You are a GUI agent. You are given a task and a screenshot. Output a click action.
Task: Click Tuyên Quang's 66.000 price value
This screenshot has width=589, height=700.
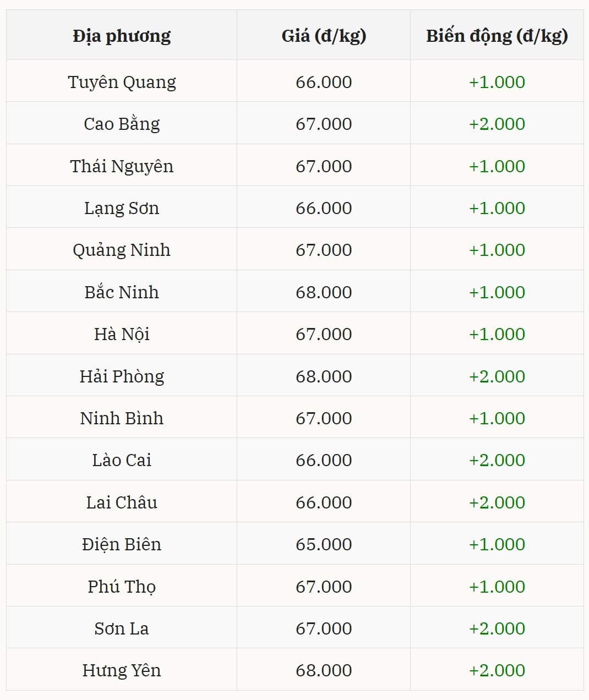click(x=324, y=82)
